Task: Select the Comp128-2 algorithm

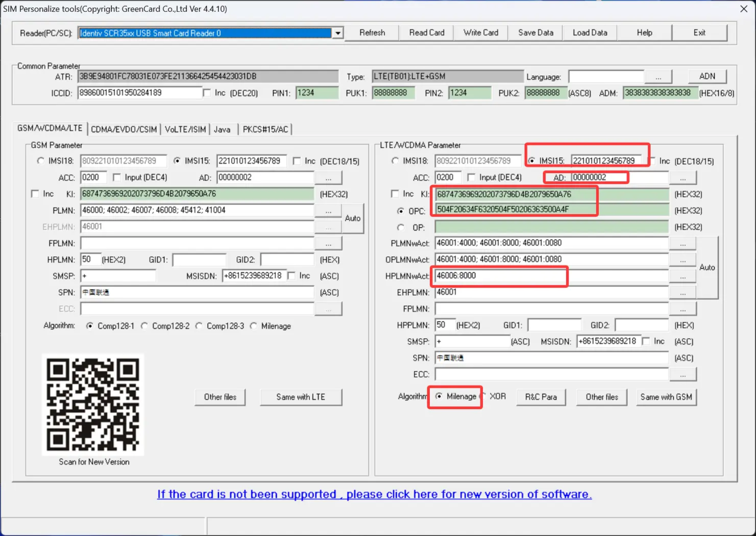Action: (144, 326)
